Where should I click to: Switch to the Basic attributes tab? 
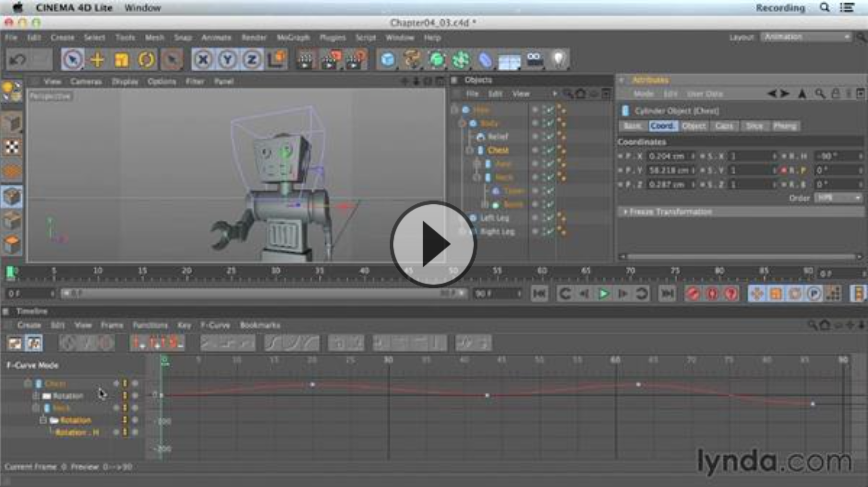pos(632,126)
